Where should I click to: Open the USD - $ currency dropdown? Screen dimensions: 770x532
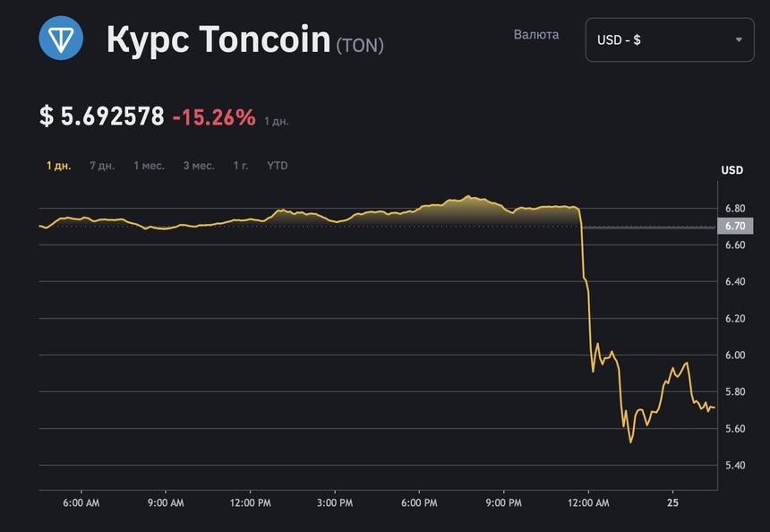(x=669, y=40)
